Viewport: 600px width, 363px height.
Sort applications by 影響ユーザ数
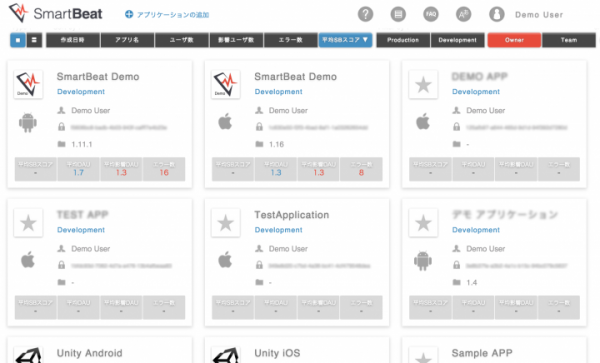pos(236,40)
